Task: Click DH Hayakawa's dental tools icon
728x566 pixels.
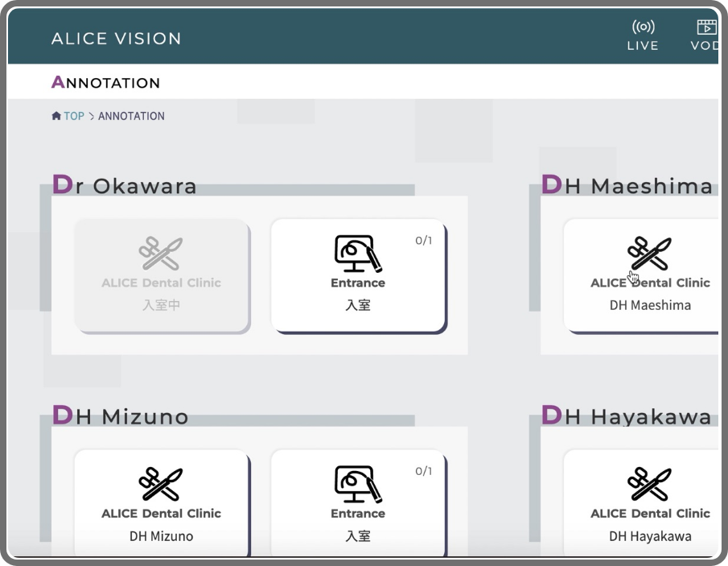Action: [x=650, y=483]
